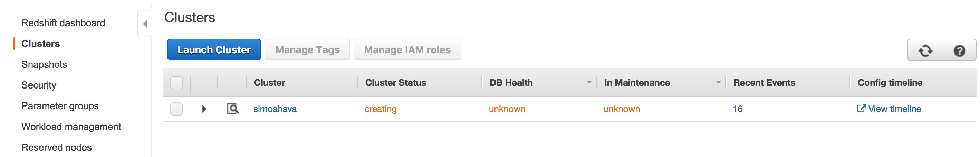Expand the simoahava cluster row details
980x157 pixels.
click(x=204, y=109)
